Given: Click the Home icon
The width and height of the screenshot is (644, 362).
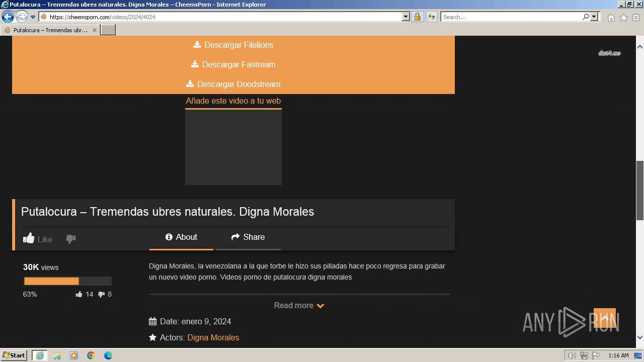Looking at the screenshot, I should coord(611,18).
